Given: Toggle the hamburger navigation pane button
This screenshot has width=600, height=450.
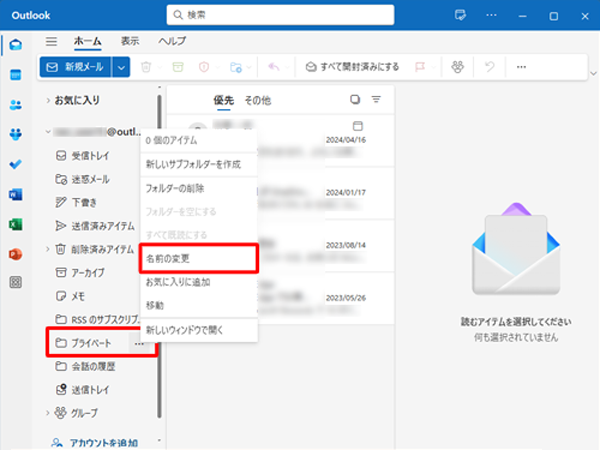Looking at the screenshot, I should [51, 41].
